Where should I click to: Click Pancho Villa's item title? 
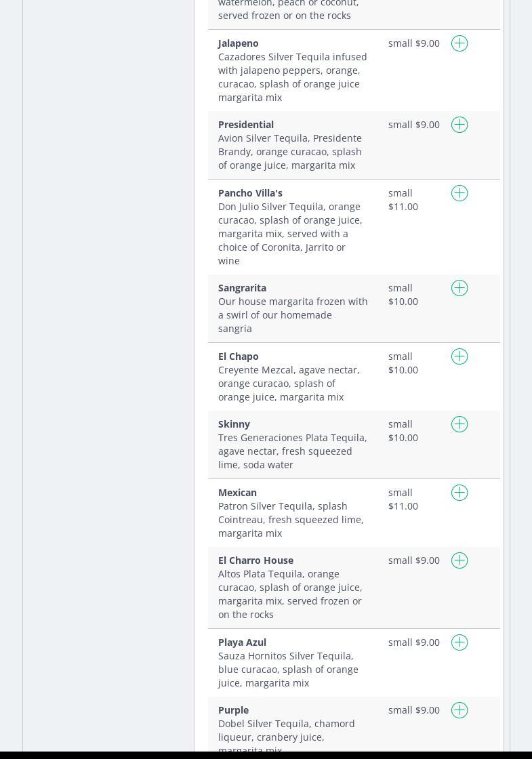point(250,193)
